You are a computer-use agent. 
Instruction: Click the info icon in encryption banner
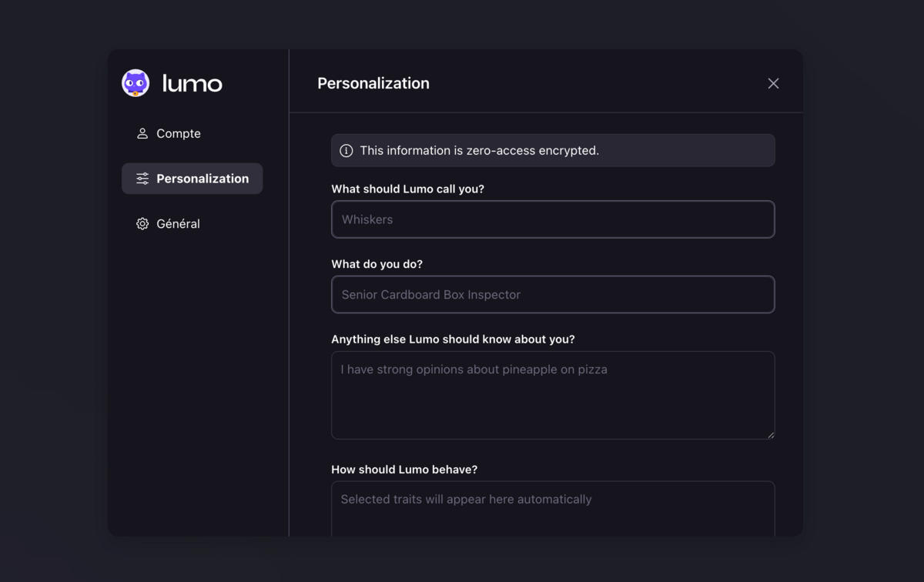pyautogui.click(x=346, y=151)
